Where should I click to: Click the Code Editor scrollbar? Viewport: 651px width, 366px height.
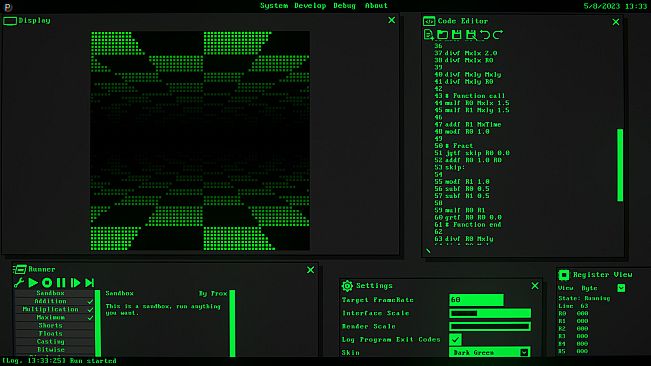click(x=620, y=165)
